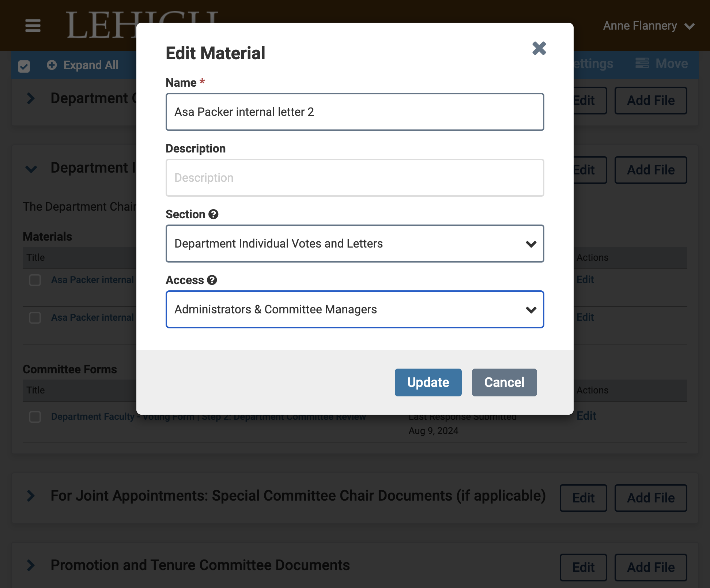Click the Expand All plus icon
710x588 pixels.
(52, 65)
